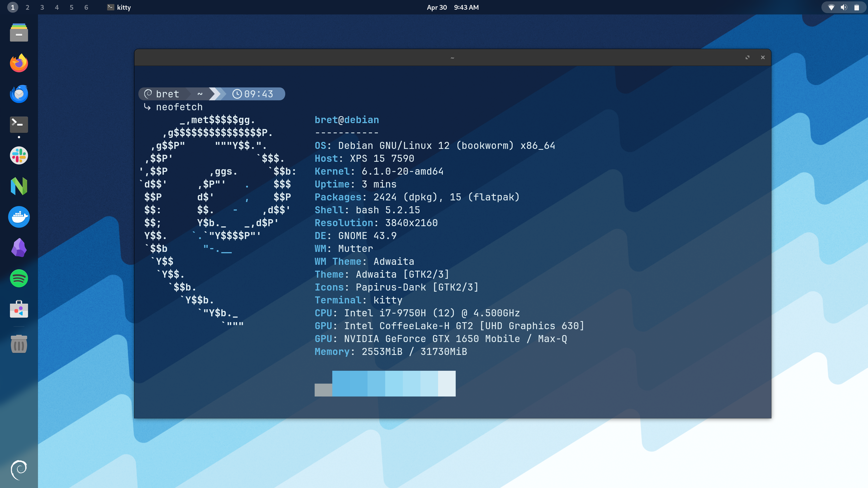Click the grey color block in neofetch palette
Image resolution: width=868 pixels, height=488 pixels.
click(323, 390)
